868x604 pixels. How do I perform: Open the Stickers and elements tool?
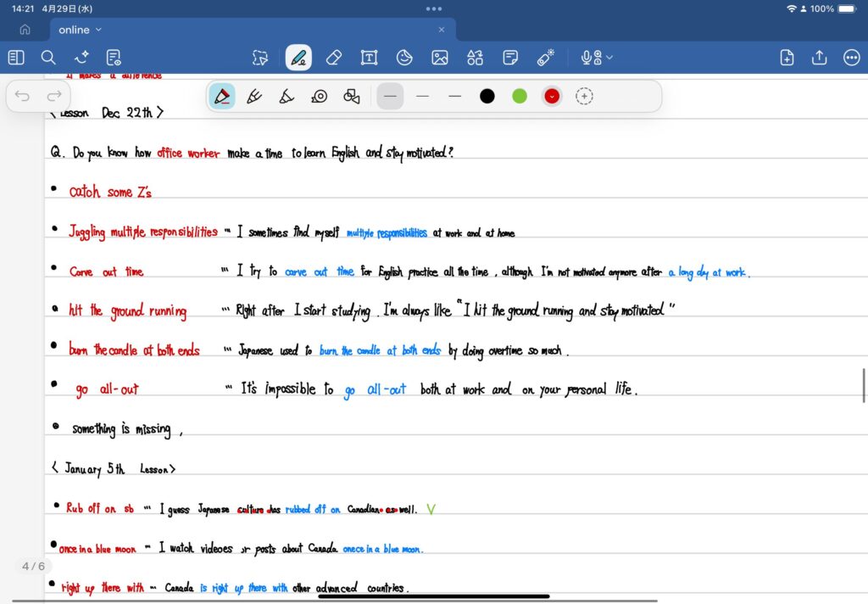point(475,58)
